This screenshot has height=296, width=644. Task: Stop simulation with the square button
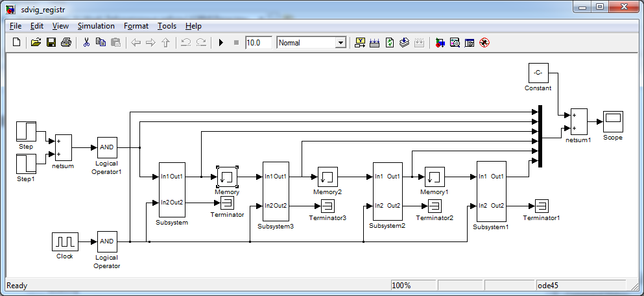point(236,42)
